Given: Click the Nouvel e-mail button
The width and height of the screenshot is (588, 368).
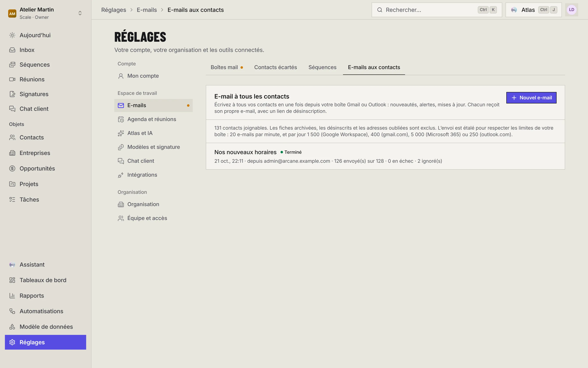Looking at the screenshot, I should (x=531, y=98).
